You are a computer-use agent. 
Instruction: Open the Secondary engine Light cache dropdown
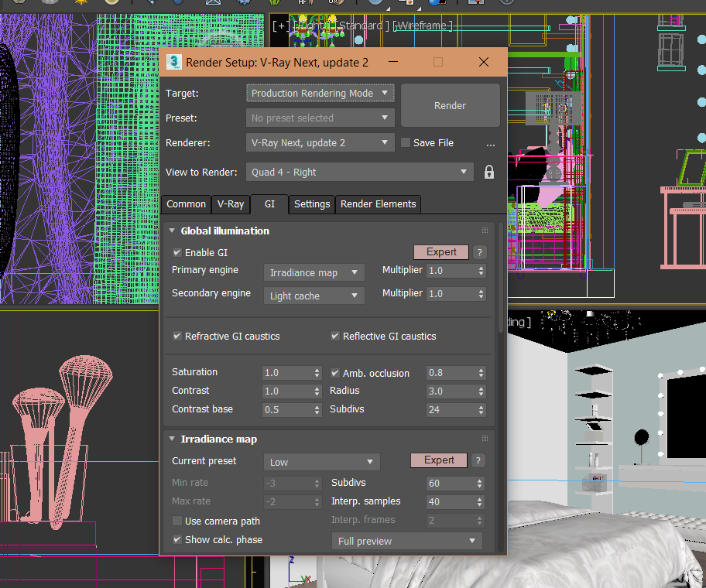[x=314, y=296]
